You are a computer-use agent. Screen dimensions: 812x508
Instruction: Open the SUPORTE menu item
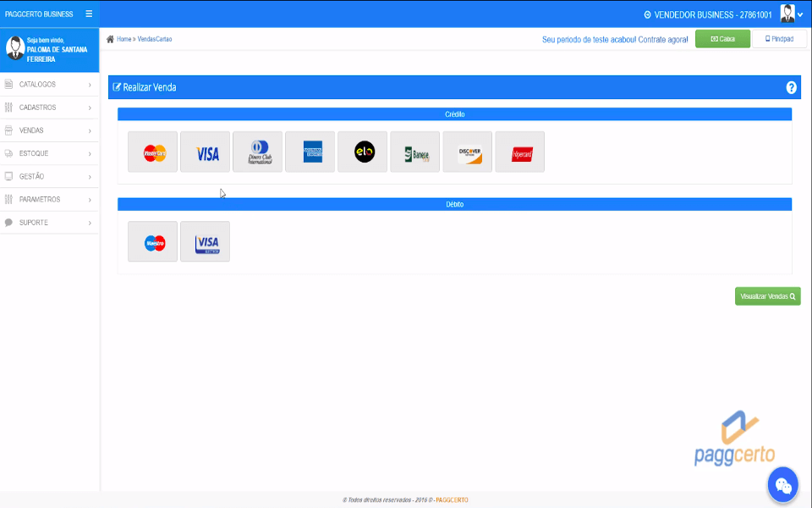(x=49, y=223)
